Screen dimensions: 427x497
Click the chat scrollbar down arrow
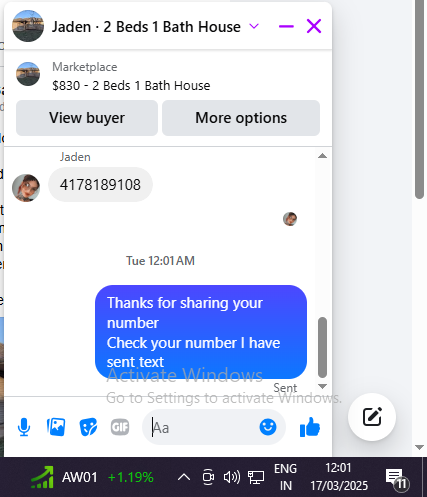click(322, 386)
